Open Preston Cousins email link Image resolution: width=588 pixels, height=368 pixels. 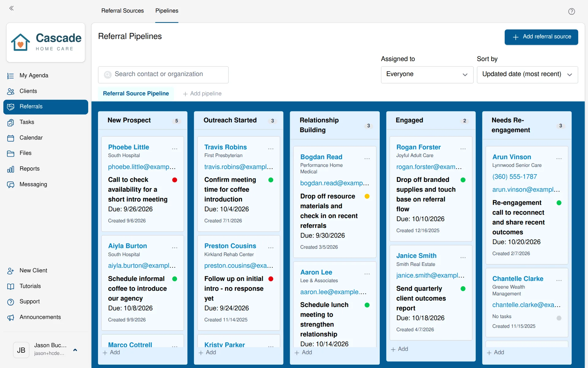pos(239,266)
